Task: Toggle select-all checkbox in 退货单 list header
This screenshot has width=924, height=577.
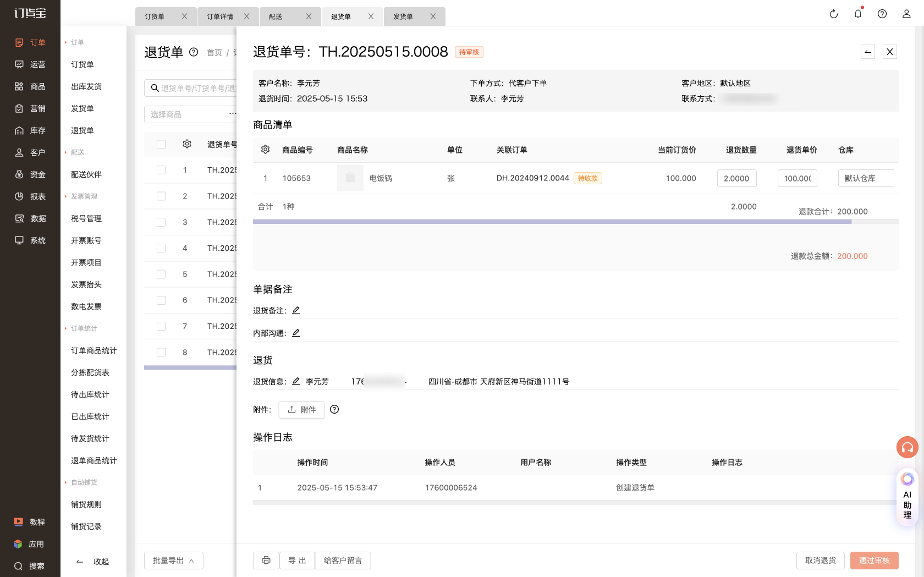Action: 161,144
